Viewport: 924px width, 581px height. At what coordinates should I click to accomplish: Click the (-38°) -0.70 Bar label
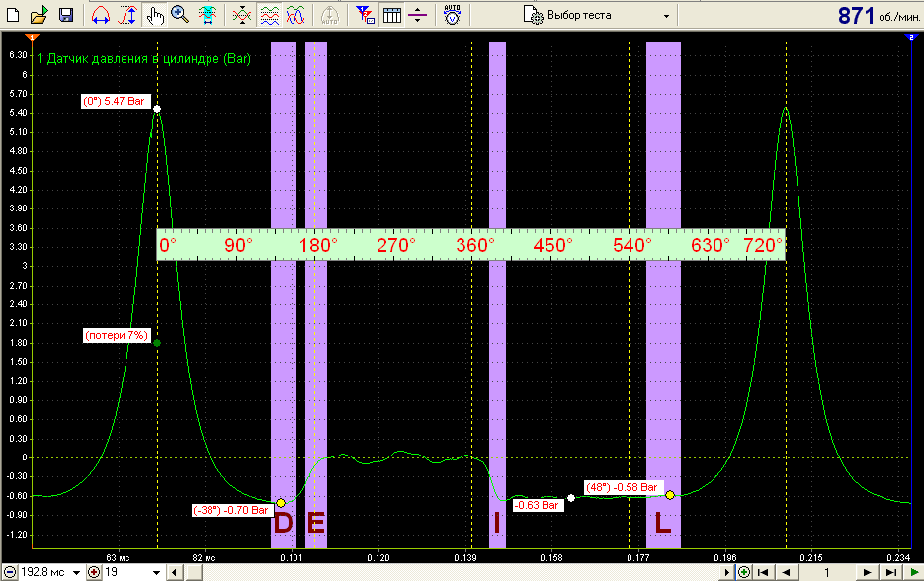tap(232, 510)
